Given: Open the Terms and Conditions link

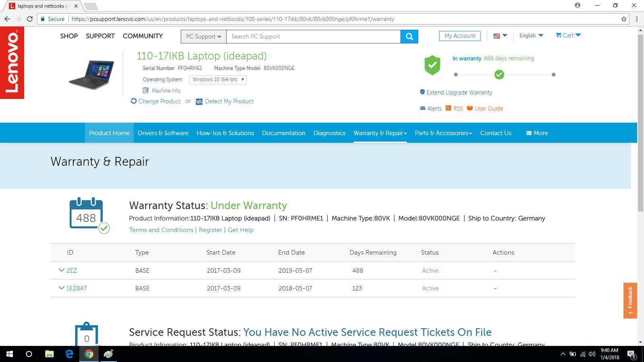Looking at the screenshot, I should point(161,230).
